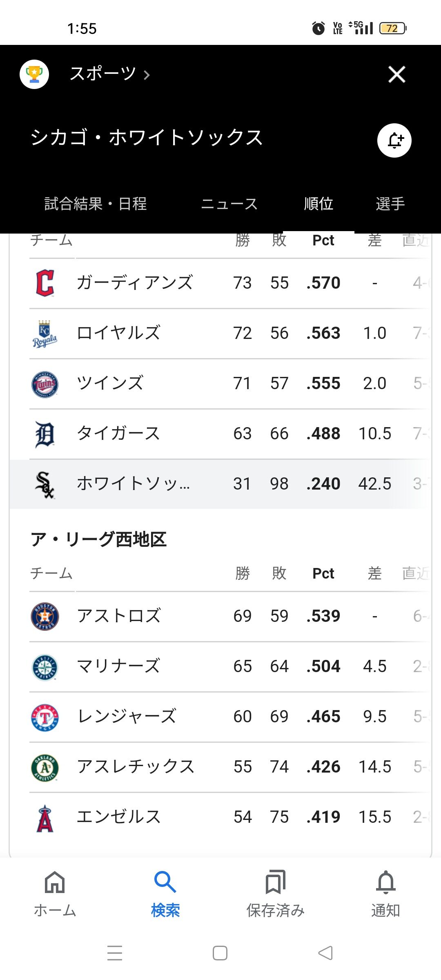Expand the スポーツ breadcrumb chevron
This screenshot has width=441, height=980.
tap(147, 75)
